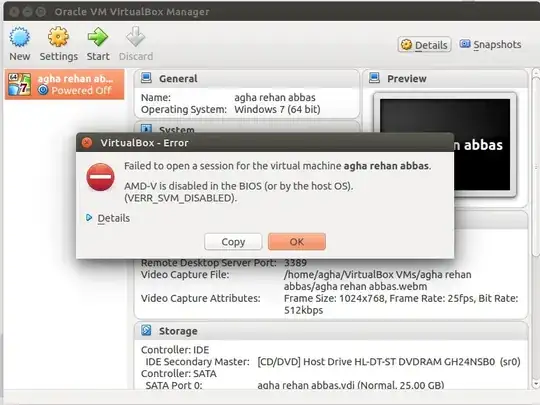Click the greyed Discard arrow icon

tap(136, 37)
